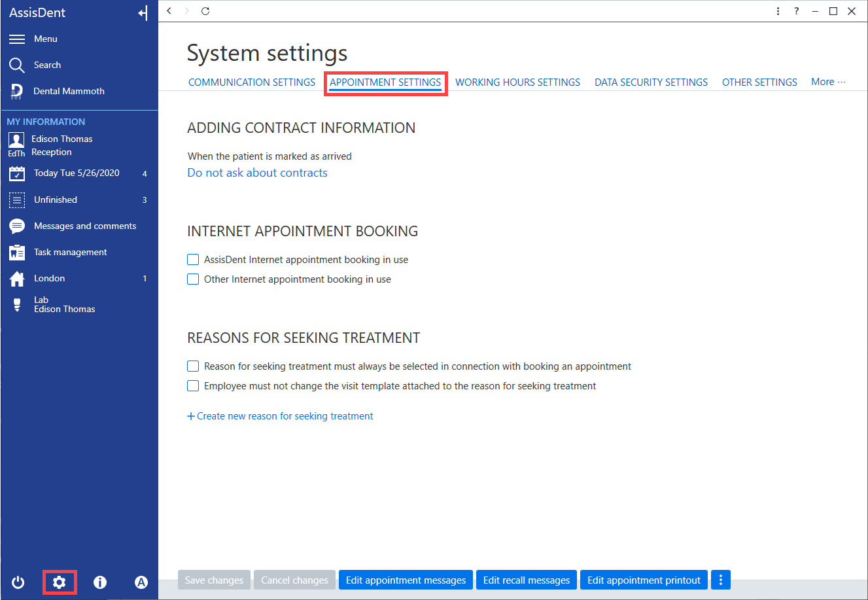Switch to Communication Settings tab
The width and height of the screenshot is (868, 600).
(x=252, y=82)
